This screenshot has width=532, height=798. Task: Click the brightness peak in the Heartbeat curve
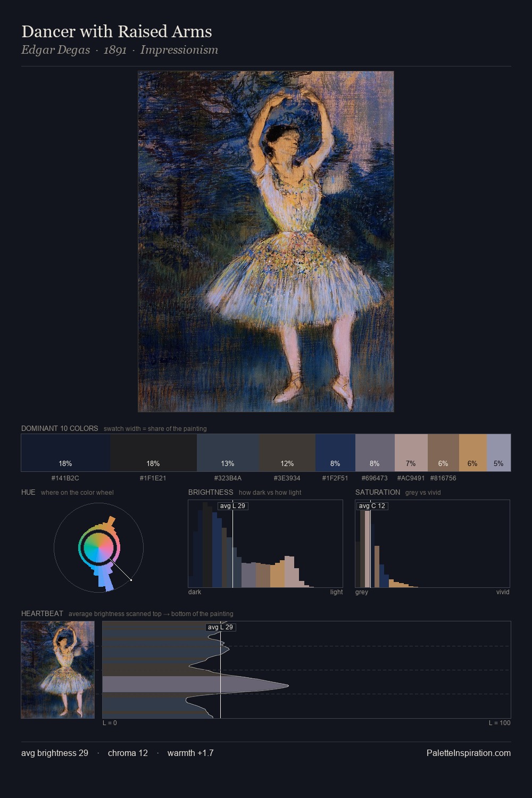288,685
